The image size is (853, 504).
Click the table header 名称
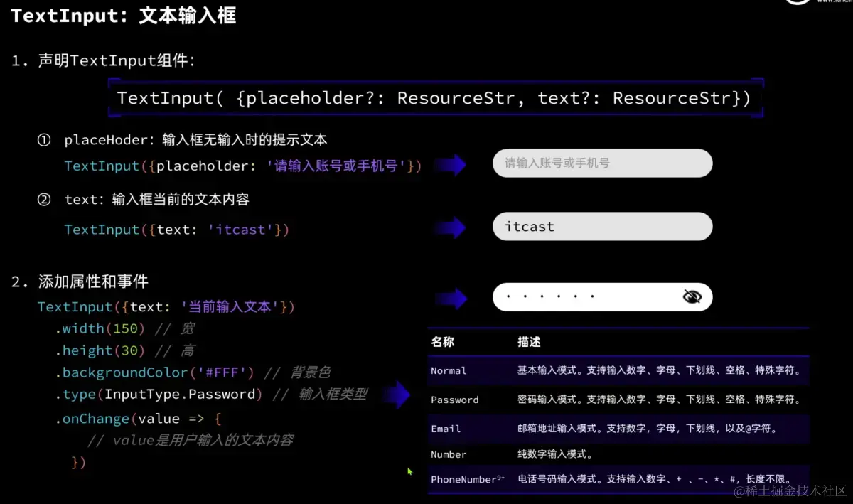pyautogui.click(x=442, y=342)
